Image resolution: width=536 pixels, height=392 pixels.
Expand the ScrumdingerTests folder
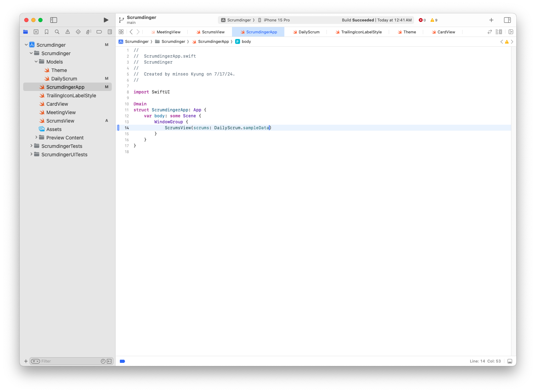[x=31, y=146]
